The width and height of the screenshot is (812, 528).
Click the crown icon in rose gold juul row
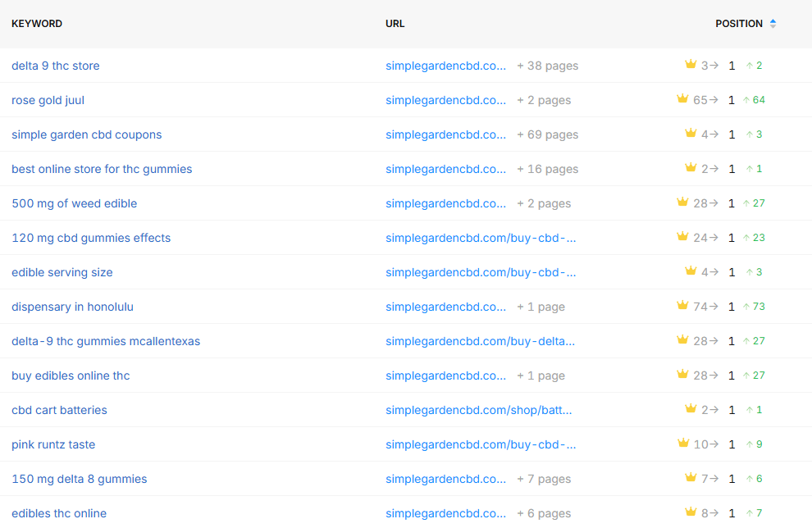[x=682, y=98]
